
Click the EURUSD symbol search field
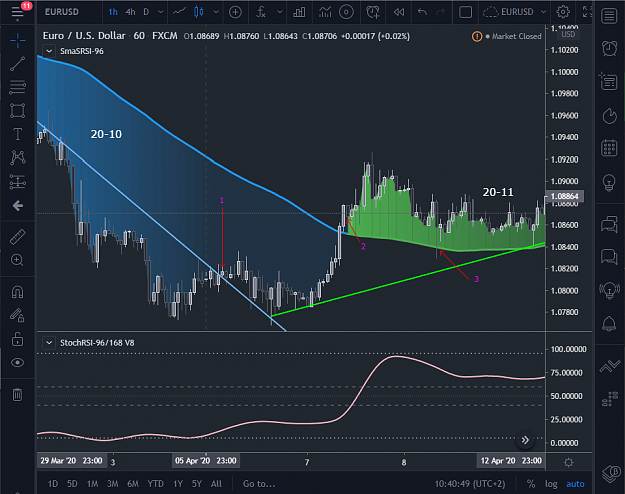62,12
